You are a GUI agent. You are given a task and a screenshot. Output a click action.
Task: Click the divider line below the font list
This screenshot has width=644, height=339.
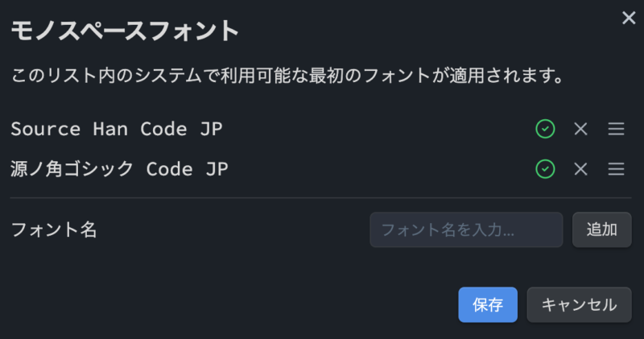pos(320,197)
